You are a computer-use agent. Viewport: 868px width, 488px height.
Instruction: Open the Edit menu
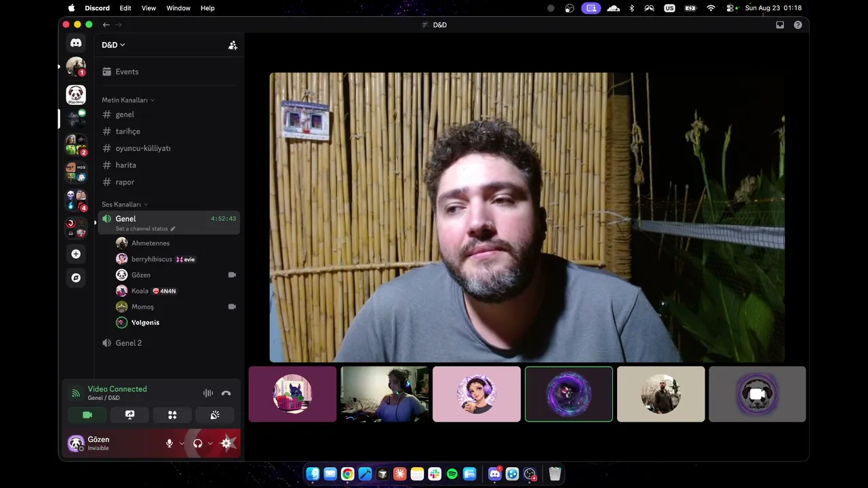click(x=125, y=8)
